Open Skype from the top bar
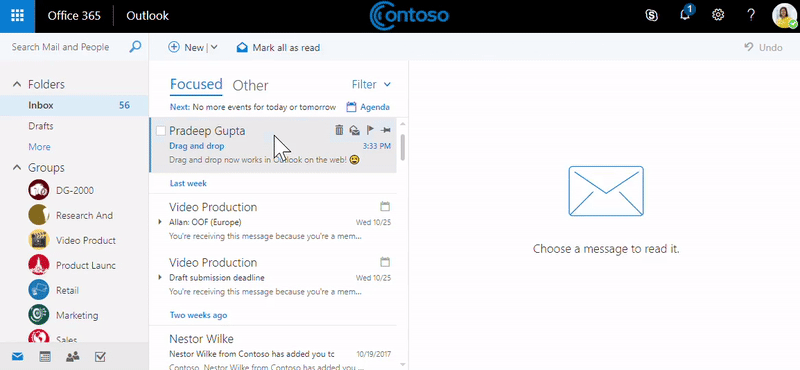The image size is (800, 370). [652, 15]
